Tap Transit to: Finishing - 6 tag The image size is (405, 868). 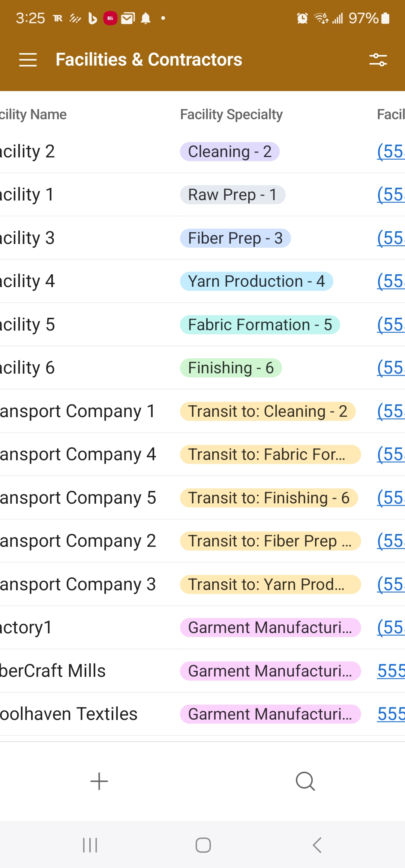pyautogui.click(x=268, y=498)
